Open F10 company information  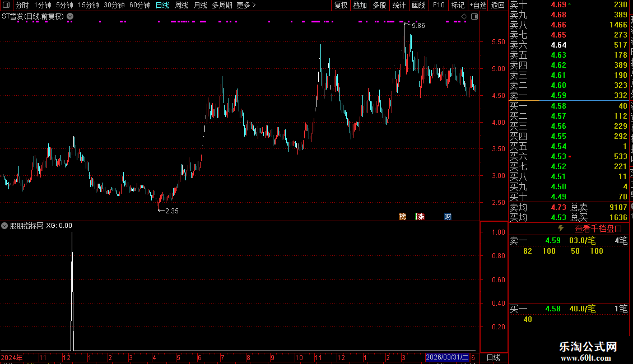439,5
